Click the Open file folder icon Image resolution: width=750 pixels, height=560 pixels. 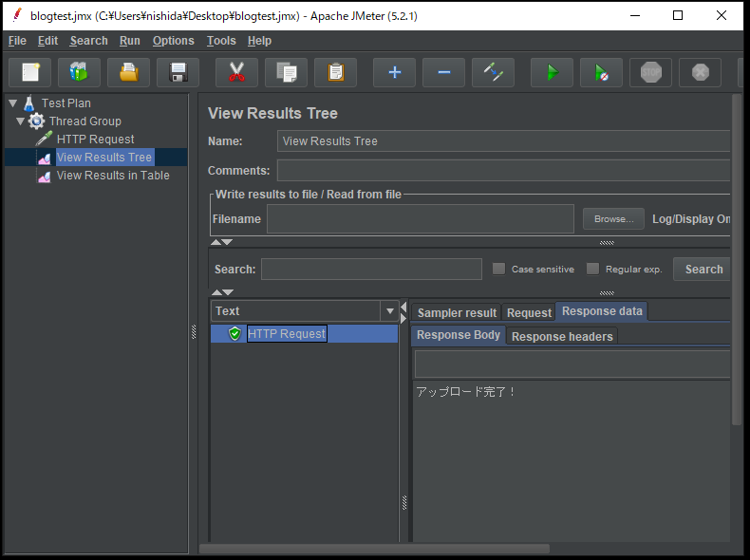(129, 73)
